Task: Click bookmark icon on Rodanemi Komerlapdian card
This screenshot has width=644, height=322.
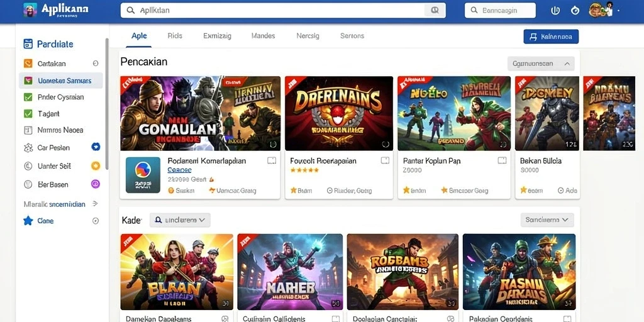Action: tap(272, 160)
